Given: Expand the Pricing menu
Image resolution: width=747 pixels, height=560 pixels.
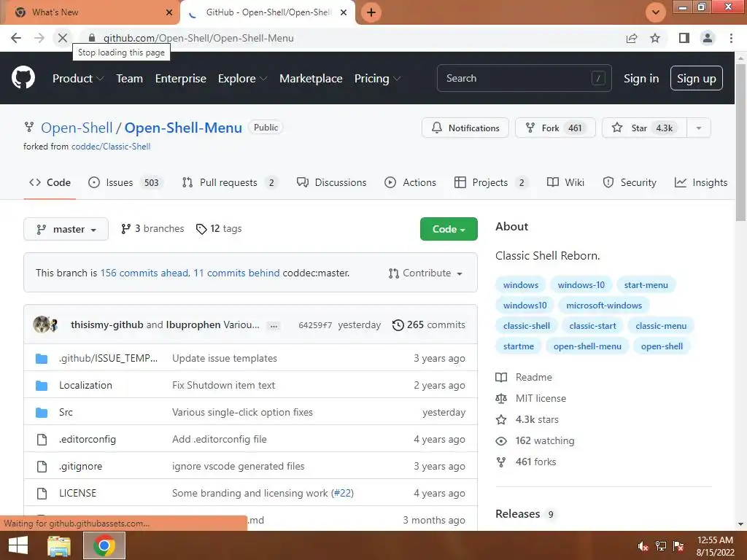Looking at the screenshot, I should tap(377, 79).
